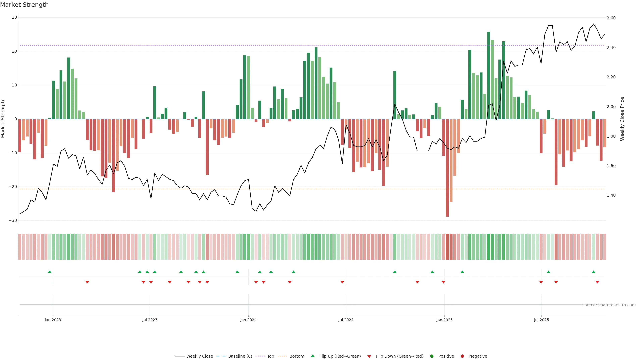Click the Positive green circle legend icon
The width and height of the screenshot is (644, 362).
click(x=432, y=356)
